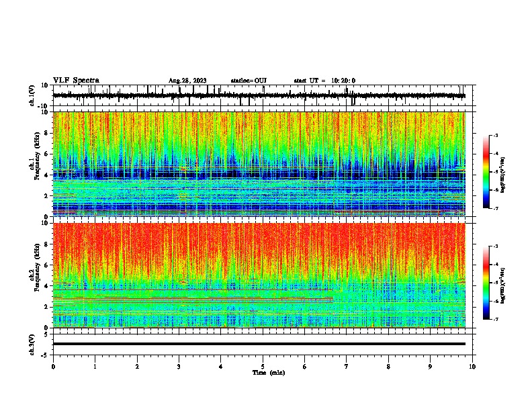Click the 'ch.3(V)' axis label
This screenshot has width=532, height=411.
[x=32, y=345]
